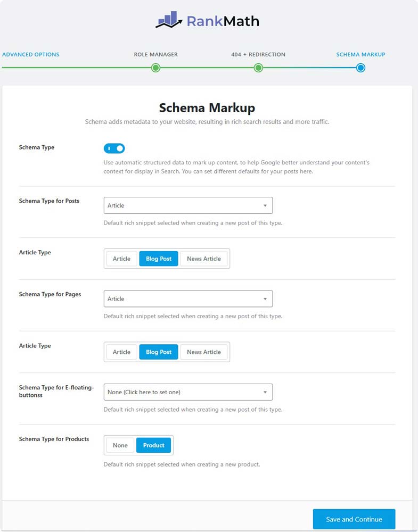Go to the Role Manager step
Viewport: 418px width, 532px height.
(155, 54)
